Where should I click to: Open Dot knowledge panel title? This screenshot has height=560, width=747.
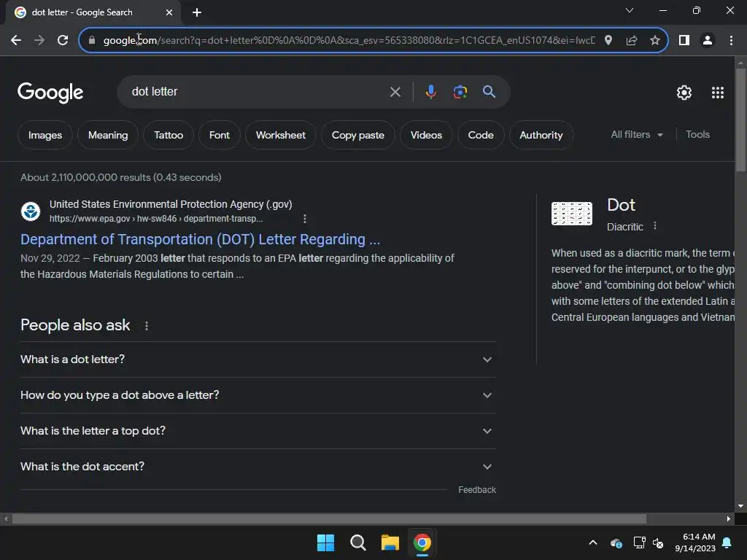621,205
